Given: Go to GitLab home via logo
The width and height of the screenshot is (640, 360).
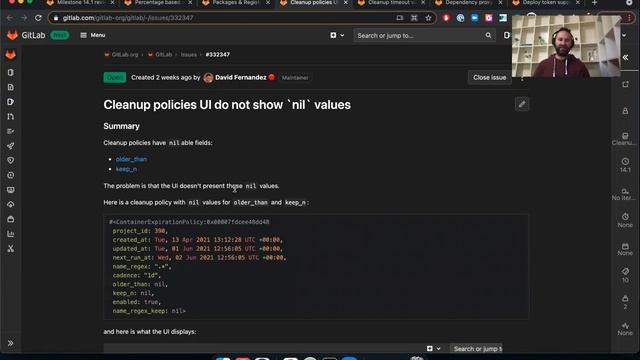Looking at the screenshot, I should [x=26, y=36].
